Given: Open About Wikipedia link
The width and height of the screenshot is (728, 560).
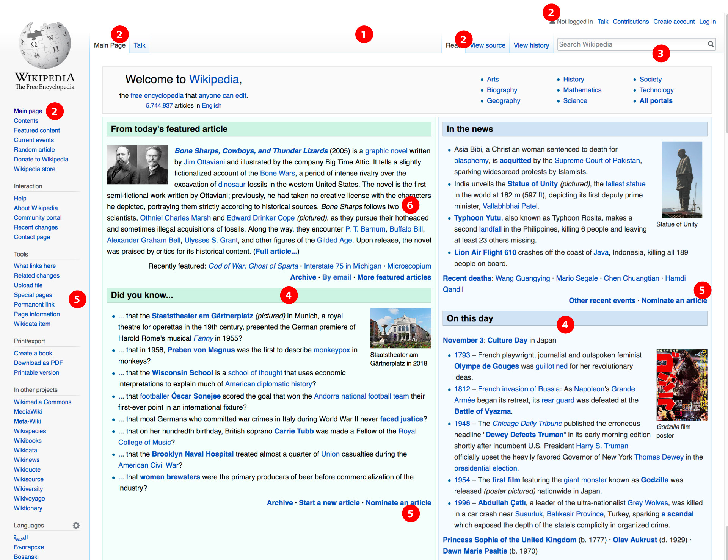Looking at the screenshot, I should click(36, 208).
